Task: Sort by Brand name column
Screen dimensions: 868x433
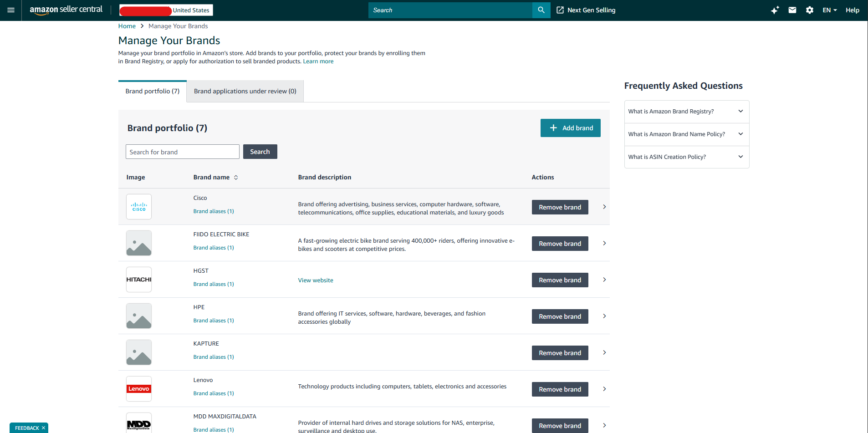Action: 216,177
